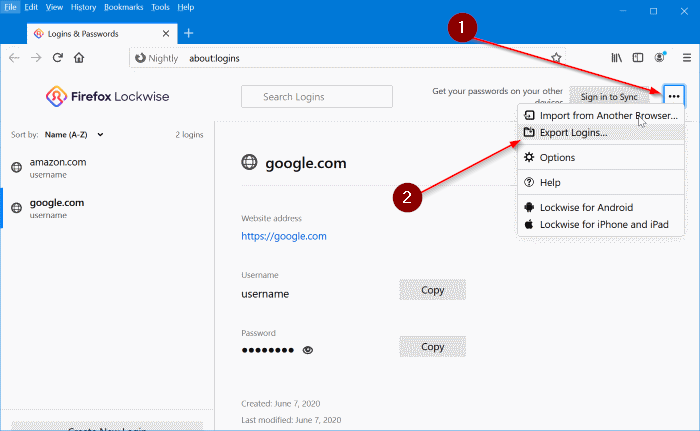
Task: Click the large globe icon next to google.com heading
Action: [x=249, y=162]
